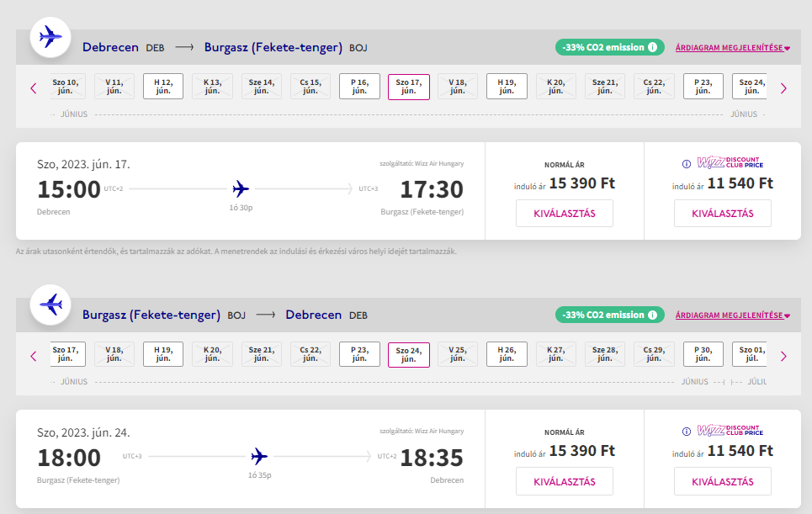Click the outbound Discount Club info icon
This screenshot has height=514, width=812.
687,164
